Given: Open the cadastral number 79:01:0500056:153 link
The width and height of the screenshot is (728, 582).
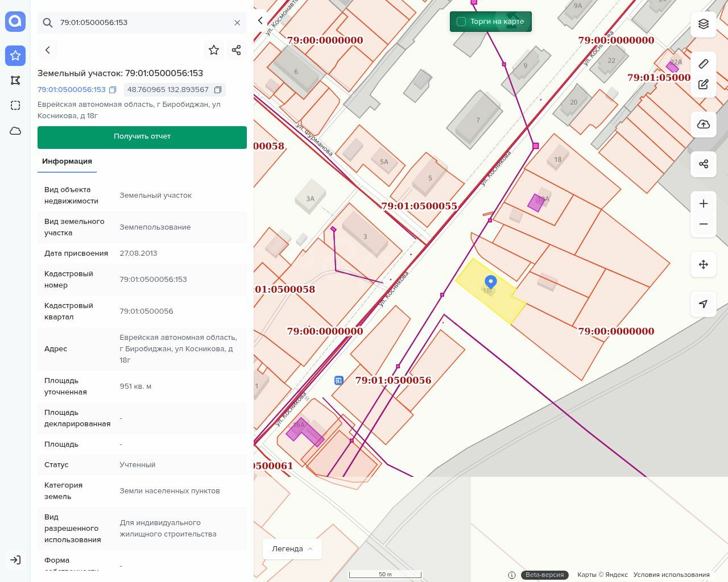Looking at the screenshot, I should pos(72,90).
